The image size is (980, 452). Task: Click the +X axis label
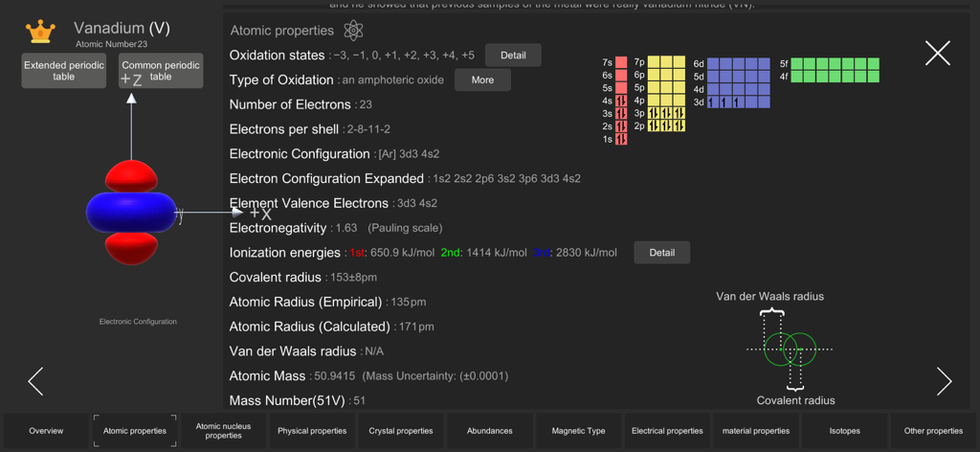click(260, 214)
